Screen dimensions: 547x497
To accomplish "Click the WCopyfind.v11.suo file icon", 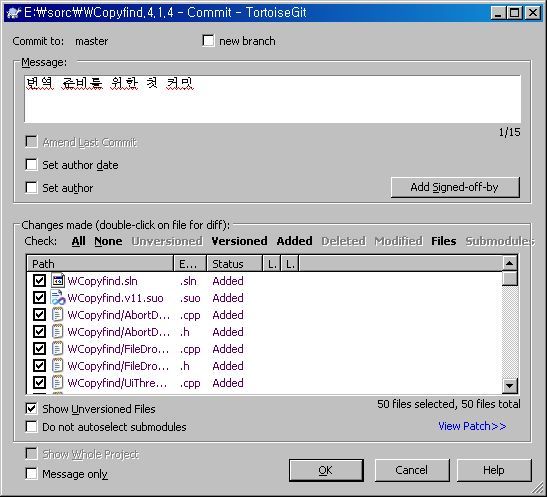I will 58,298.
